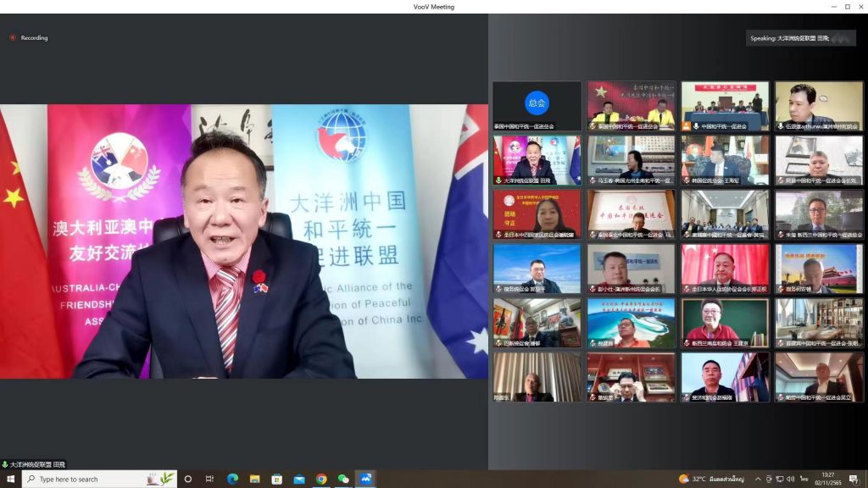Click the Cortana circle icon on taskbar
The image size is (868, 488).
(187, 480)
